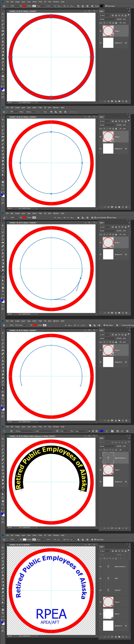Toggle Align Edges next to Auto Add/Delete
This screenshot has width=134, height=644.
click(x=108, y=218)
